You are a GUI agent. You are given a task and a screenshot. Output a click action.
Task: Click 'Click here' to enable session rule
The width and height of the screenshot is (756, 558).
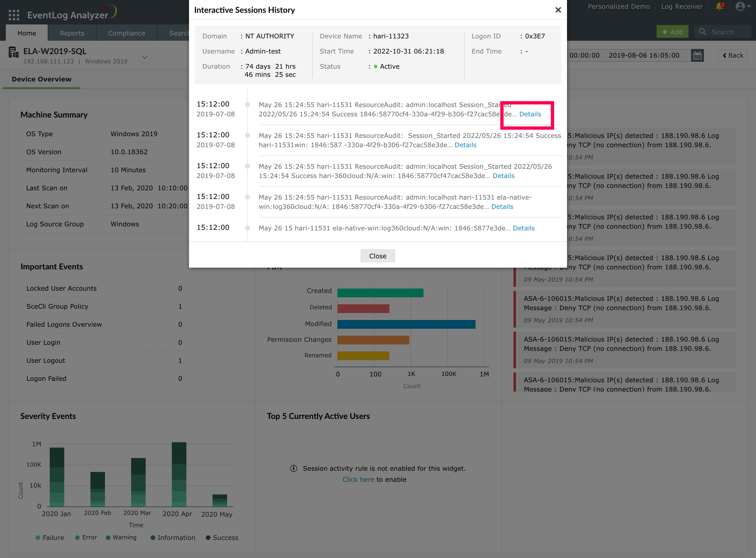pos(358,480)
